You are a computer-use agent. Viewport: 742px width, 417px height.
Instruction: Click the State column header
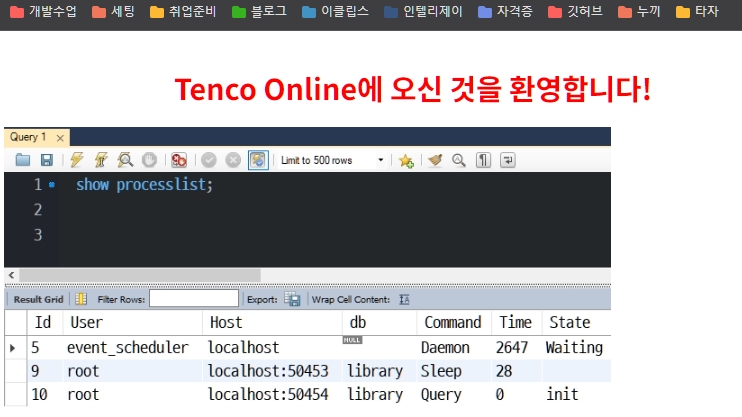[576, 322]
